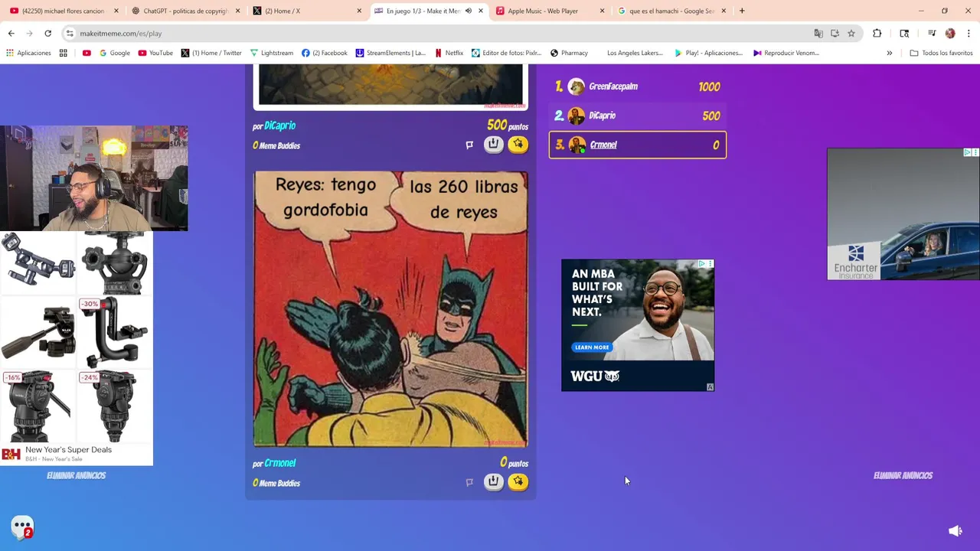The height and width of the screenshot is (551, 980).
Task: Open the Chrome profile avatar
Action: pos(950,34)
